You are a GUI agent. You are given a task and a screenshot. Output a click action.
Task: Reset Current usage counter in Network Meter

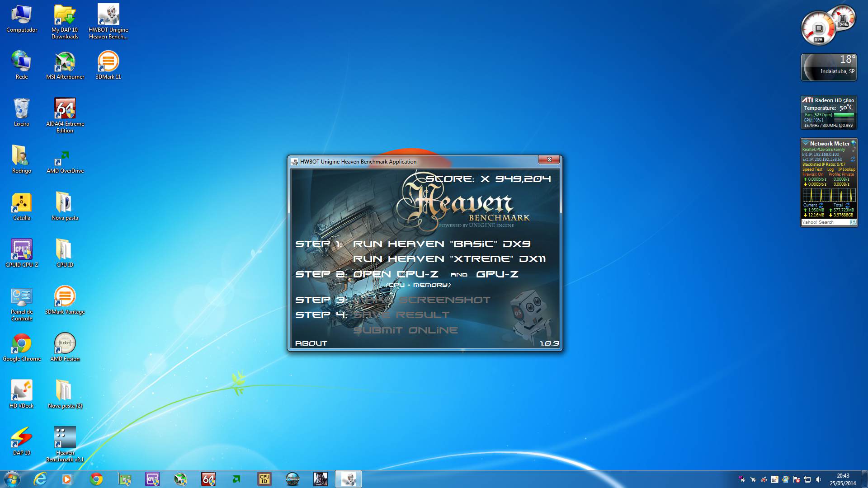(821, 205)
